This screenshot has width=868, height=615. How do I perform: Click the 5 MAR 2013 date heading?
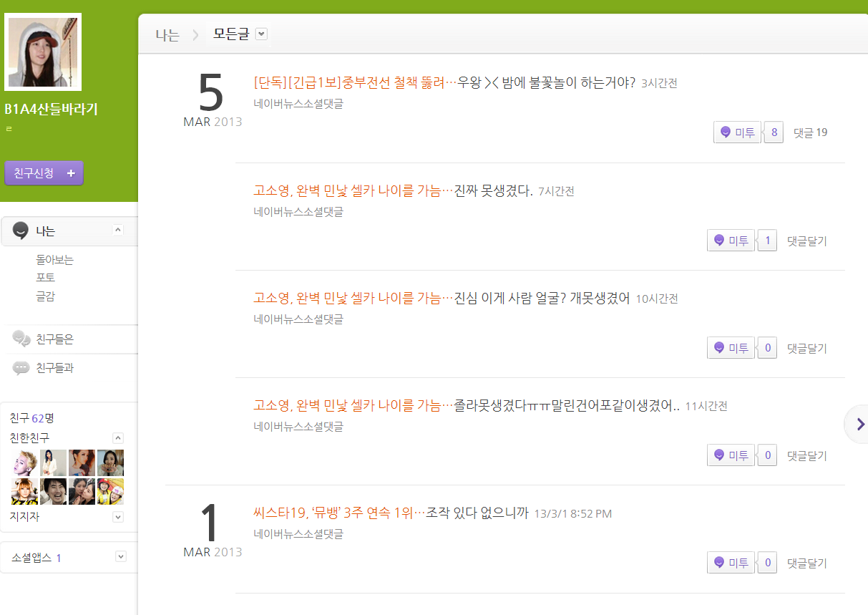point(213,100)
